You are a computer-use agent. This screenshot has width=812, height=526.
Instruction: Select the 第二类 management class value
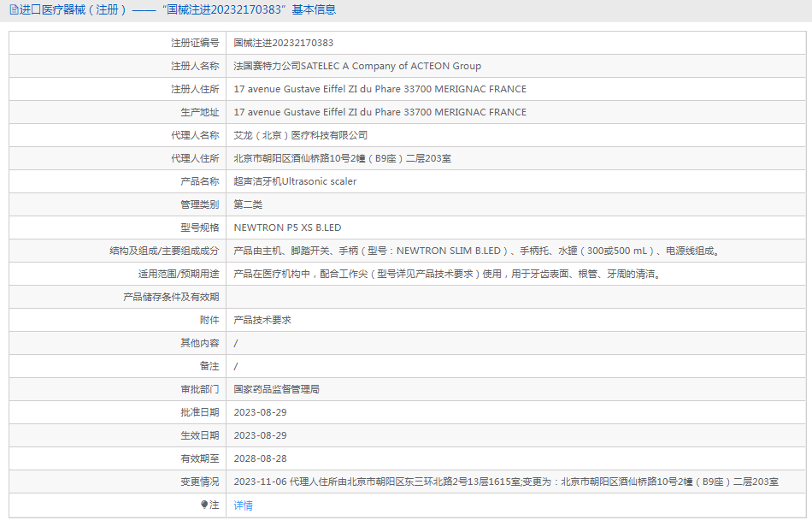click(x=248, y=204)
